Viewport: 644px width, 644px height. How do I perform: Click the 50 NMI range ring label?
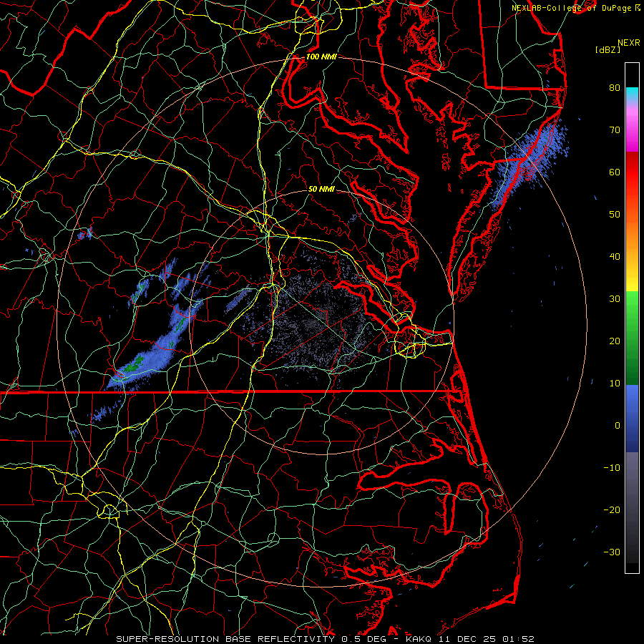pyautogui.click(x=321, y=190)
